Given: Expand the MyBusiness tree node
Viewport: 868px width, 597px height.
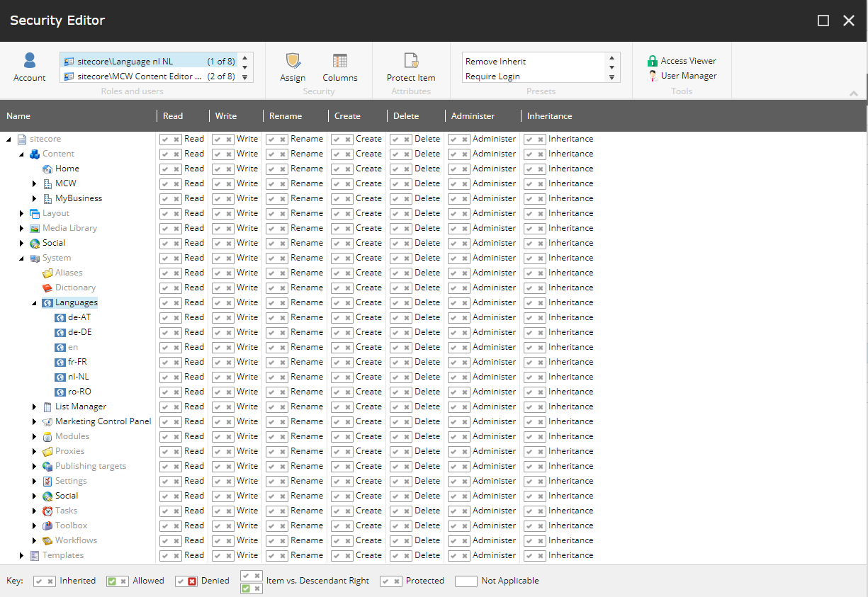Looking at the screenshot, I should click(x=34, y=198).
